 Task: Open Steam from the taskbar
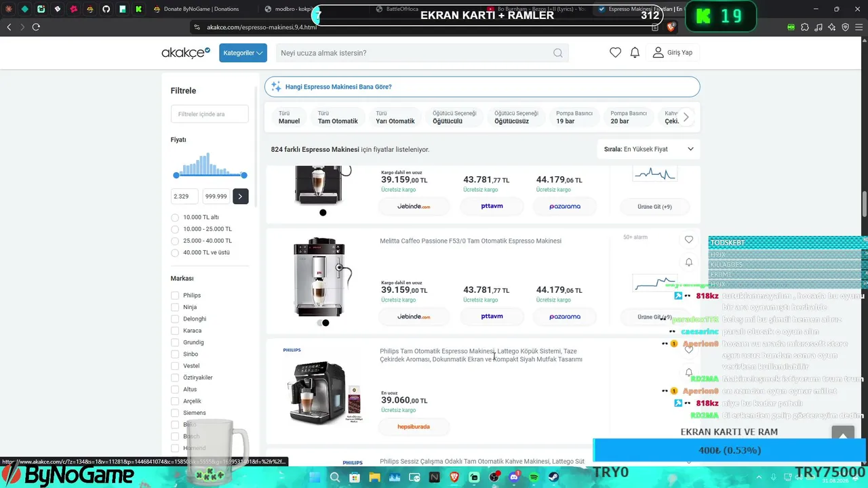click(x=553, y=477)
